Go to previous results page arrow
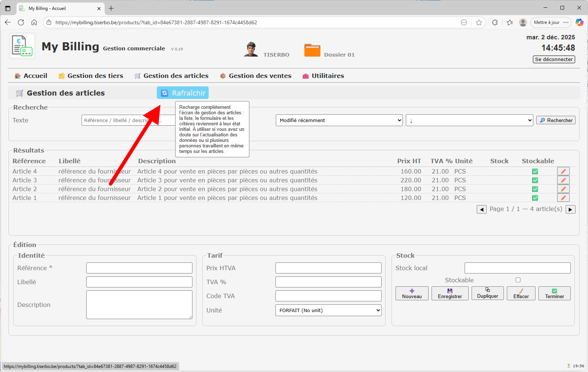The height and width of the screenshot is (372, 588). pos(481,210)
